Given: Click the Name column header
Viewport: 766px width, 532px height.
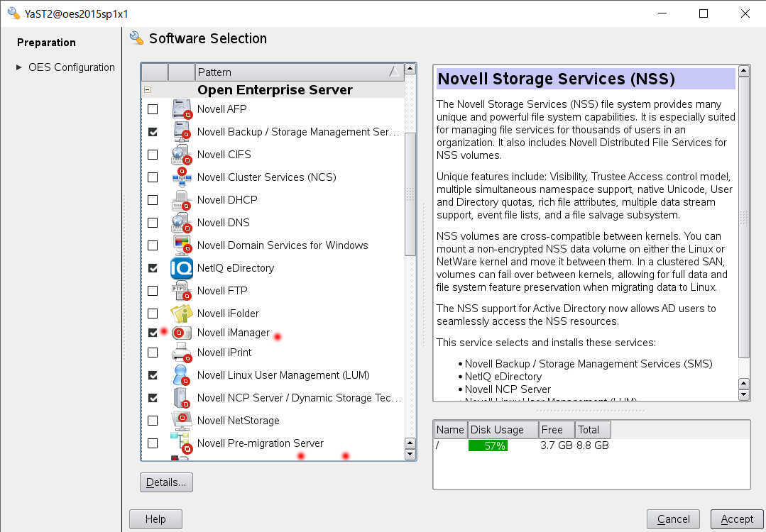Looking at the screenshot, I should 450,430.
